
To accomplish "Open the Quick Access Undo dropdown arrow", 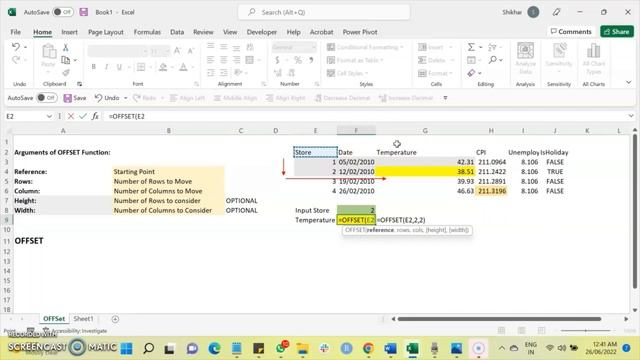I will [x=125, y=98].
